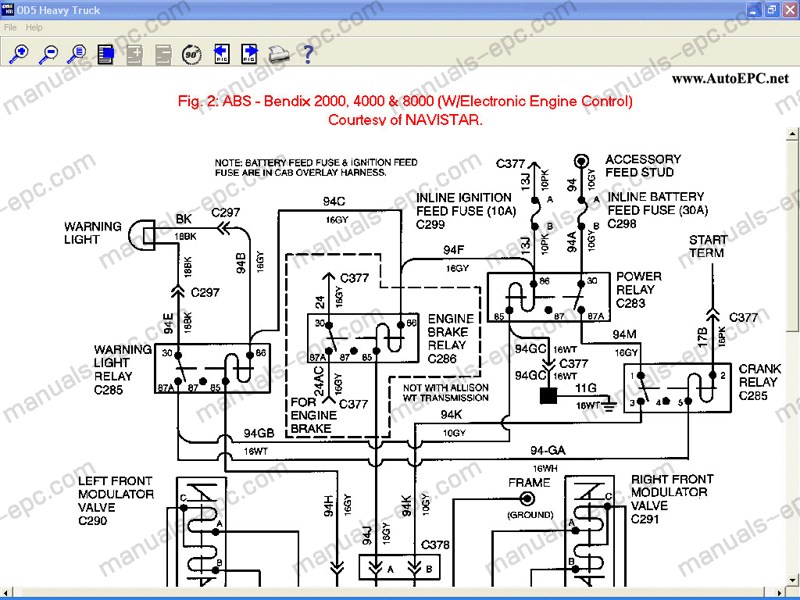Click the 'RIGHT FRONT MODULATOR VALVE C291' label

pyautogui.click(x=672, y=499)
